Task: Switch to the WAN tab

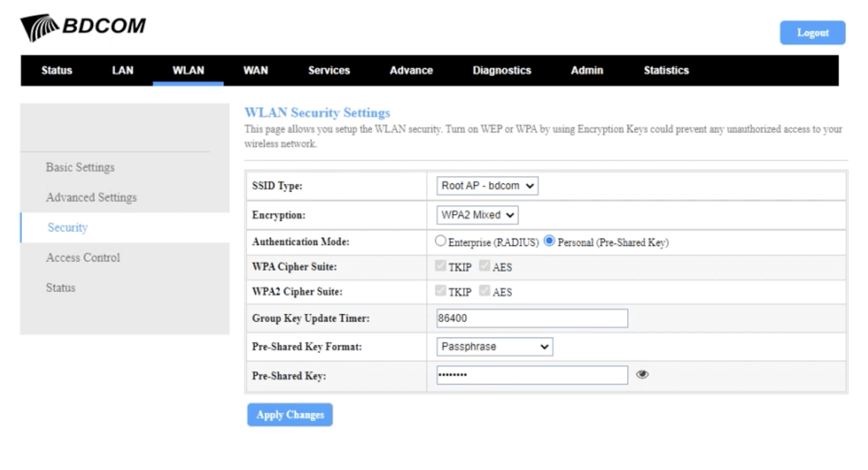Action: click(x=255, y=71)
